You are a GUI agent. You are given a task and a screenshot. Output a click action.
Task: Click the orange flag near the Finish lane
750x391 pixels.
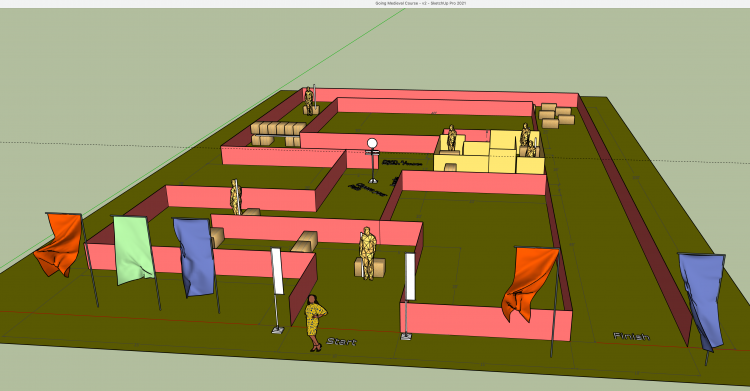click(x=530, y=283)
